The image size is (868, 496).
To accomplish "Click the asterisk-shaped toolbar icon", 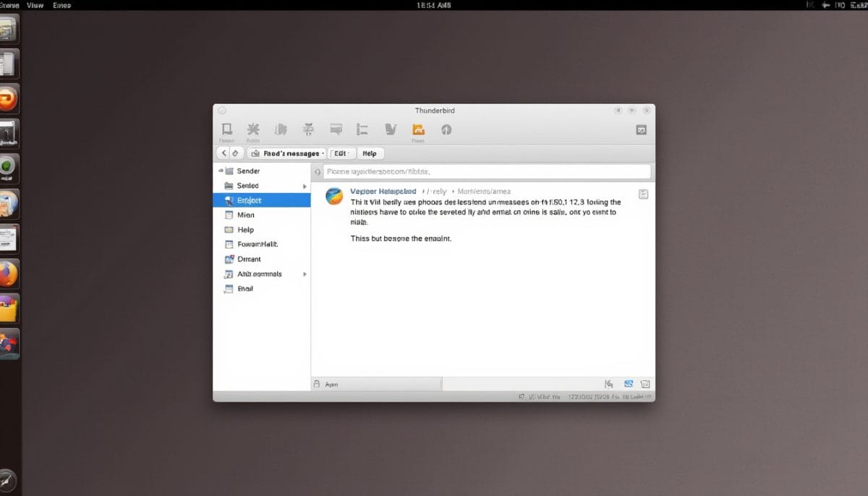I will point(253,129).
